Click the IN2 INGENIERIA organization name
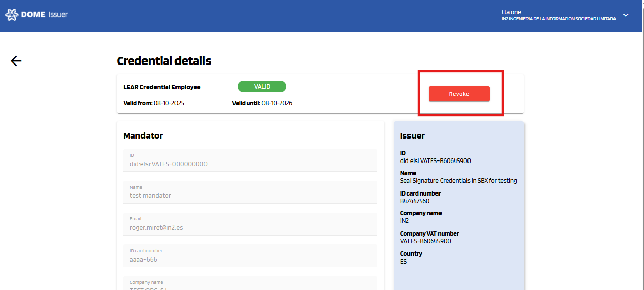The width and height of the screenshot is (644, 290). pos(558,19)
